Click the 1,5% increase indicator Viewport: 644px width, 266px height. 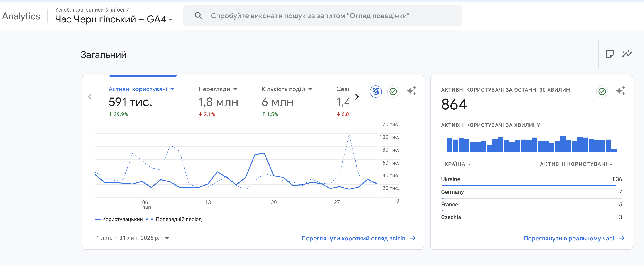tap(270, 114)
